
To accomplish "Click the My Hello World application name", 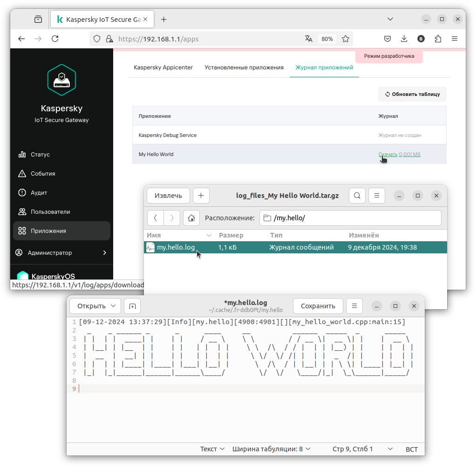I will 156,154.
